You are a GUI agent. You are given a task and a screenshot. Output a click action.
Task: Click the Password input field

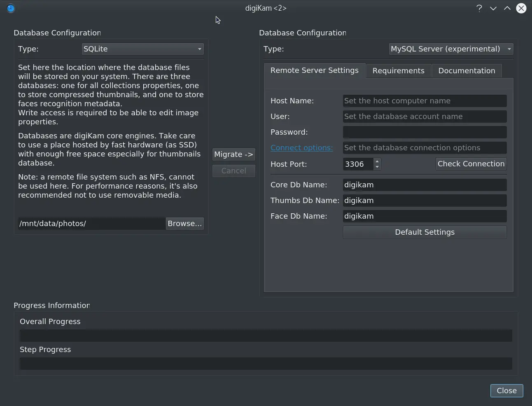pos(425,132)
